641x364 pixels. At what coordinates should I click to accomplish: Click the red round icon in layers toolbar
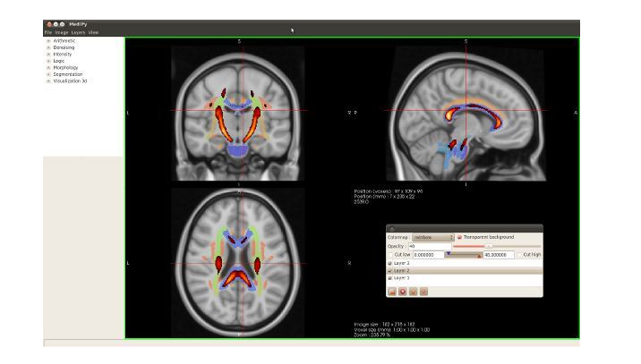pyautogui.click(x=403, y=291)
